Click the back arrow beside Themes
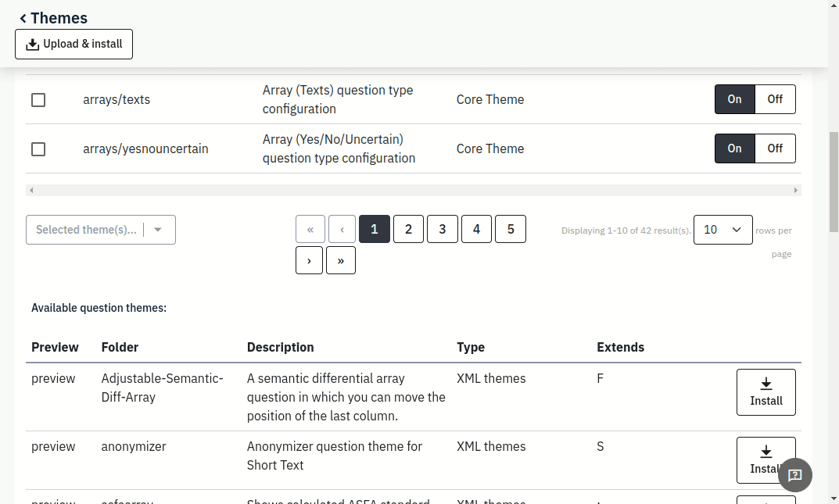 [23, 18]
